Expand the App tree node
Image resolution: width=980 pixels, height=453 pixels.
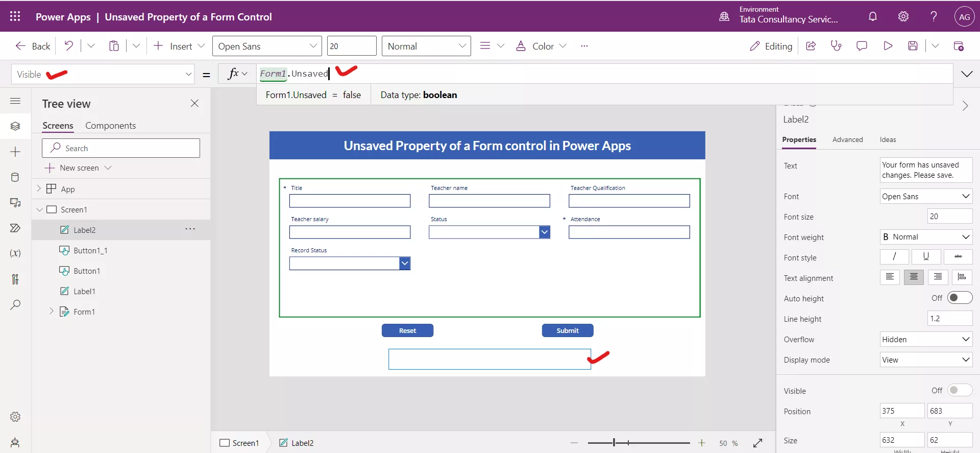[x=39, y=188]
